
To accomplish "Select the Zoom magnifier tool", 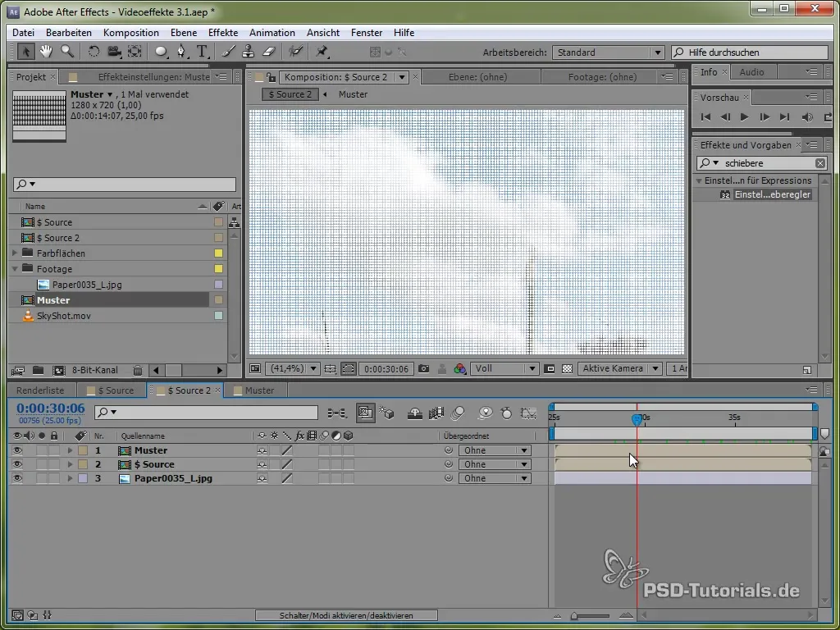I will coord(67,52).
